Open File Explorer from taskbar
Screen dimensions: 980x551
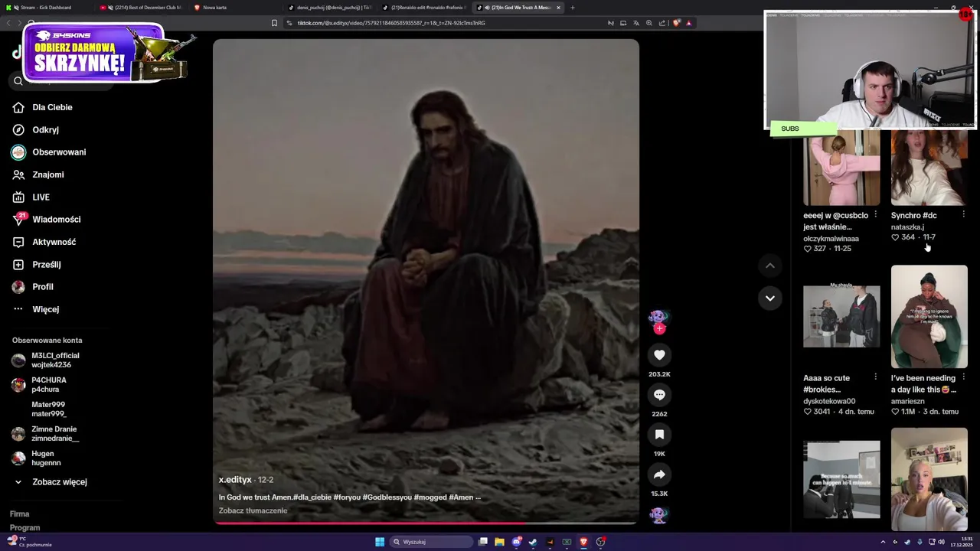tap(499, 542)
